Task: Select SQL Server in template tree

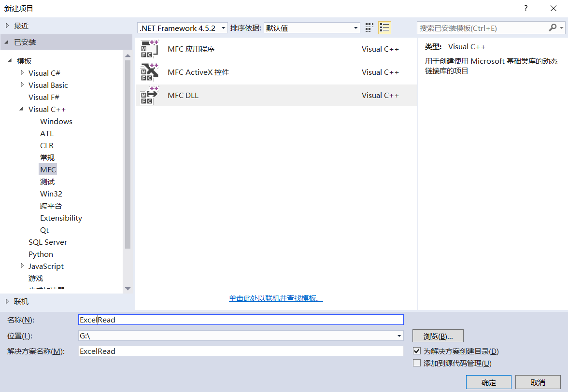Action: [x=48, y=242]
